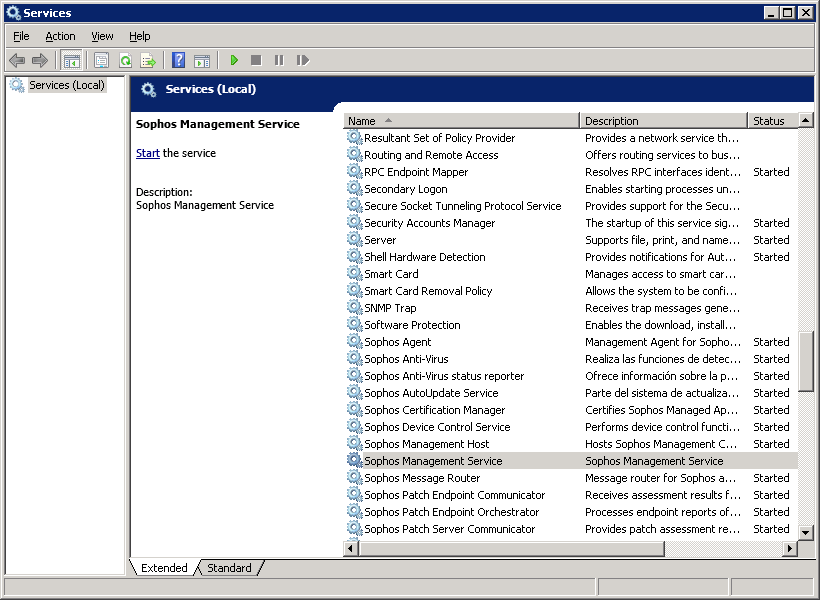Image resolution: width=820 pixels, height=600 pixels.
Task: Select the Sophos Management Host service
Action: point(427,444)
